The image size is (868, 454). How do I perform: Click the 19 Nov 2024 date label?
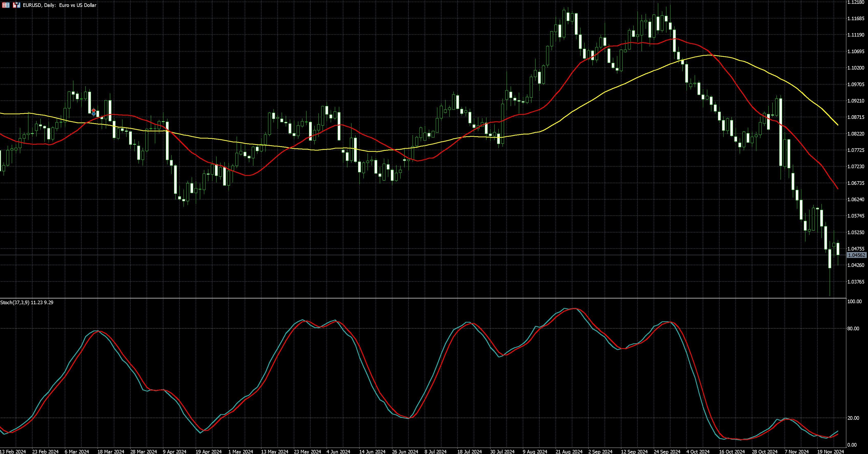831,451
